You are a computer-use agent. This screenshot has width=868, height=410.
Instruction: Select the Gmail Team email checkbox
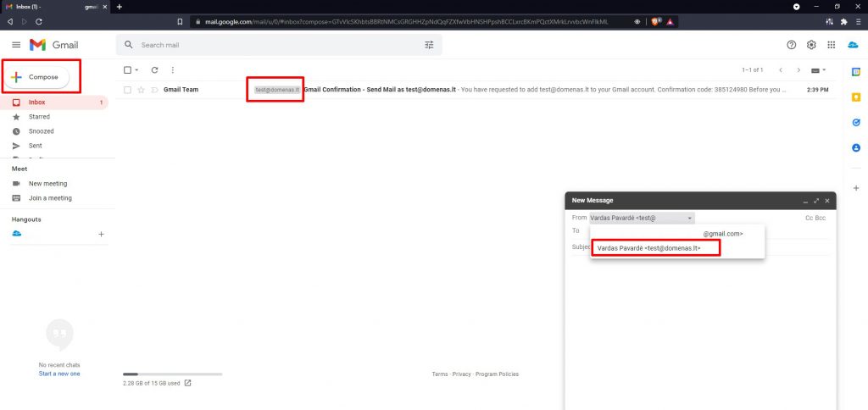click(x=128, y=90)
